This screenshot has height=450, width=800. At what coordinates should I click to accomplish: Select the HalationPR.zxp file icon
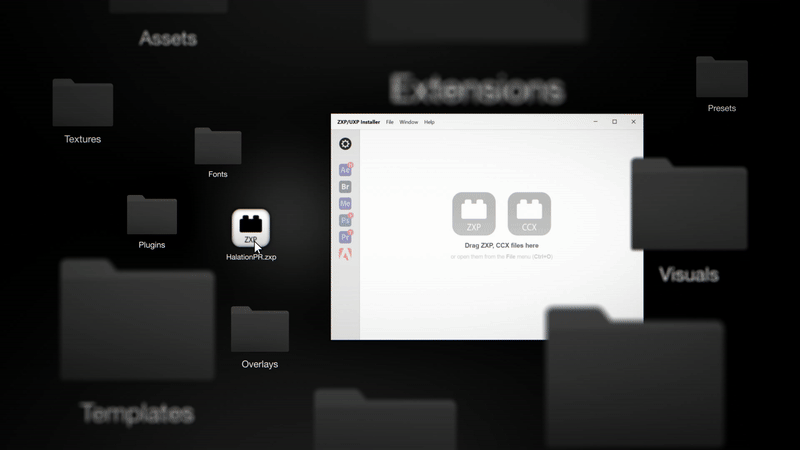tap(251, 228)
